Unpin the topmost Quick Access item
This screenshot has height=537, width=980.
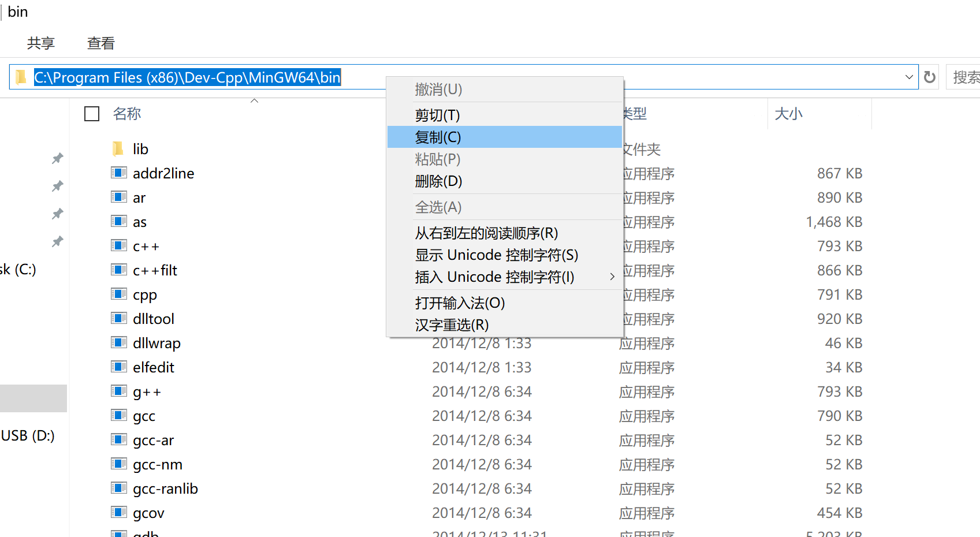point(57,158)
